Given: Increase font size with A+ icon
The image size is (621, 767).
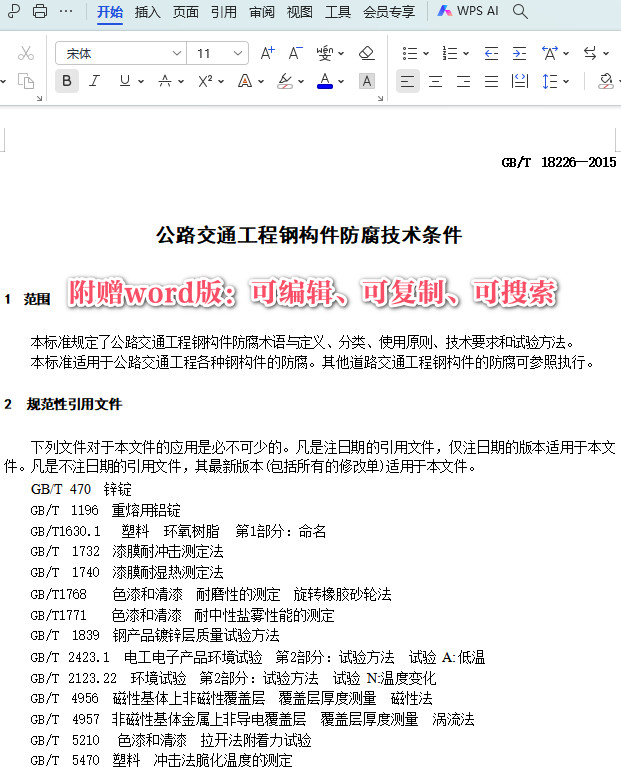Looking at the screenshot, I should (267, 53).
